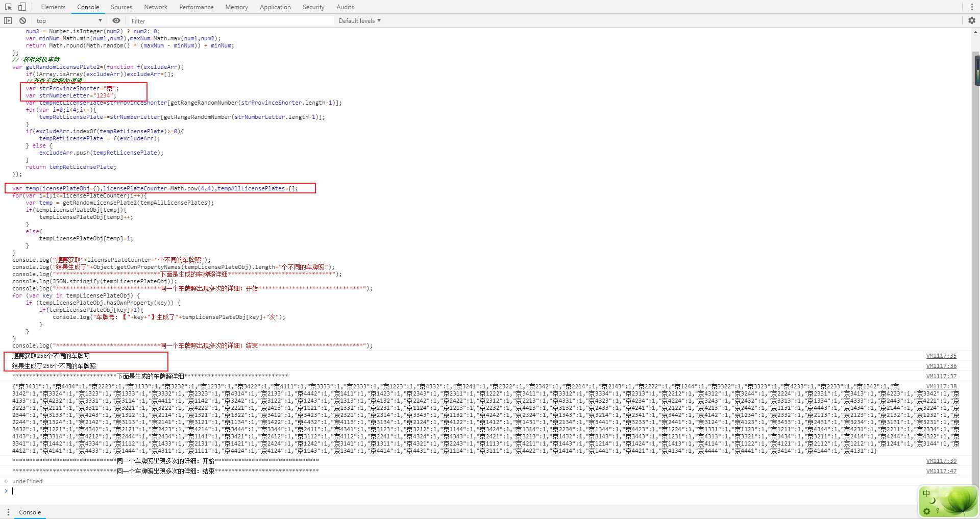Open the Application tab
Viewport: 980px width, 519px height.
click(x=275, y=7)
